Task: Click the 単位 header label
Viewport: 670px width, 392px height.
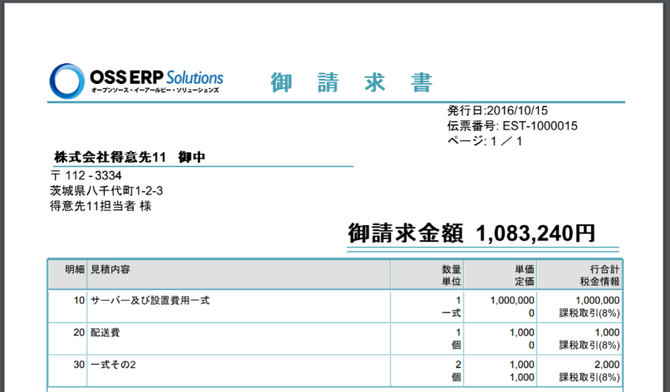Action: coord(451,281)
